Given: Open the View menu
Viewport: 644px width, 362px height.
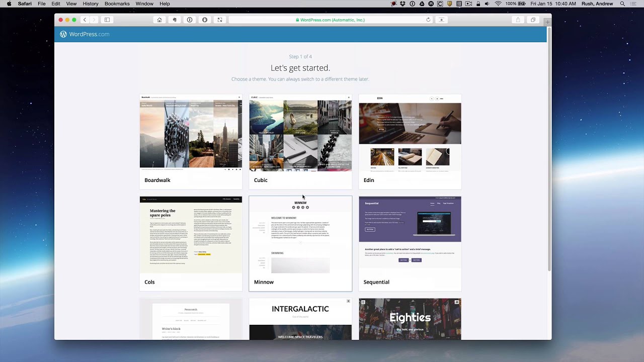Looking at the screenshot, I should [71, 4].
